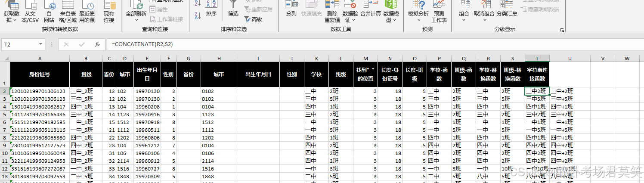644x183 pixels.
Task: Open the 获取数据 (Get Data) menu
Action: pyautogui.click(x=12, y=12)
